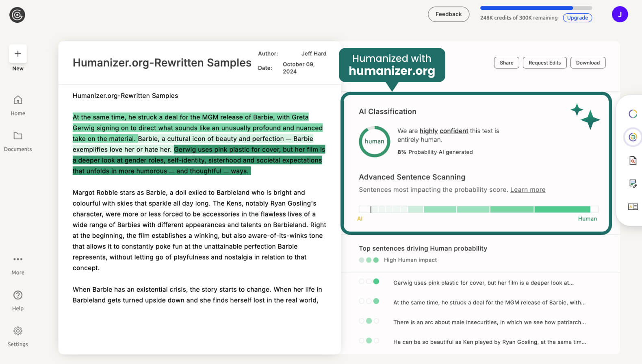Click the highlighted sentence about Greta Gerwig signing on
This screenshot has width=642, height=364.
[x=197, y=128]
